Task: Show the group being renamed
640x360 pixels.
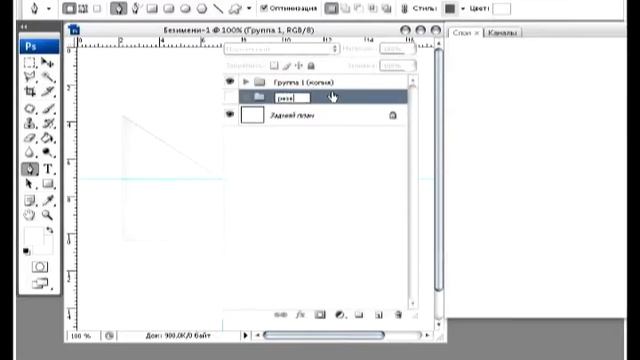Action: click(x=230, y=97)
